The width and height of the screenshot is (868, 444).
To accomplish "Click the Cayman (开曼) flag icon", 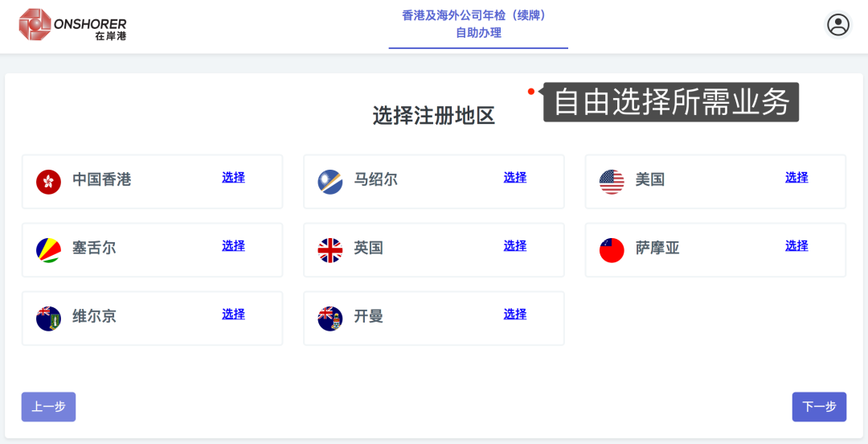I will tap(330, 319).
